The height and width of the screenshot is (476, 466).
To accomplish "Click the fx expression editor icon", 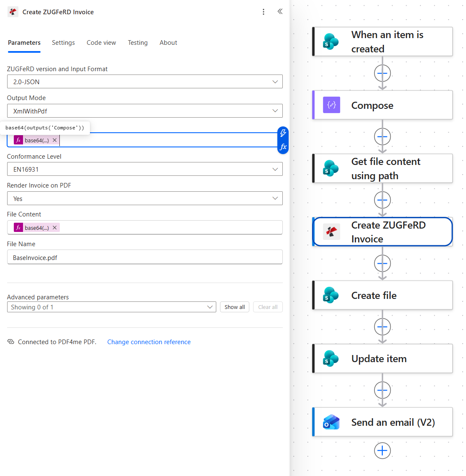I will coord(283,147).
